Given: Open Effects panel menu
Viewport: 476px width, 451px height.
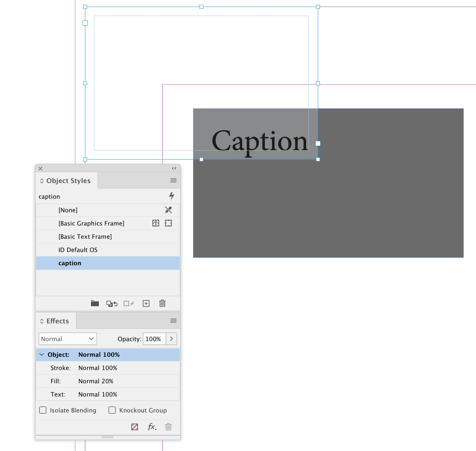Looking at the screenshot, I should tap(174, 321).
